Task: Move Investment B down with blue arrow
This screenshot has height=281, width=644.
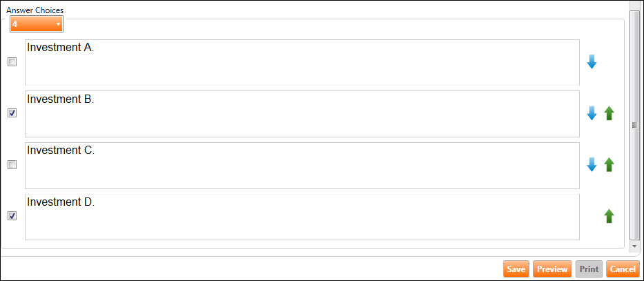Action: [x=592, y=113]
